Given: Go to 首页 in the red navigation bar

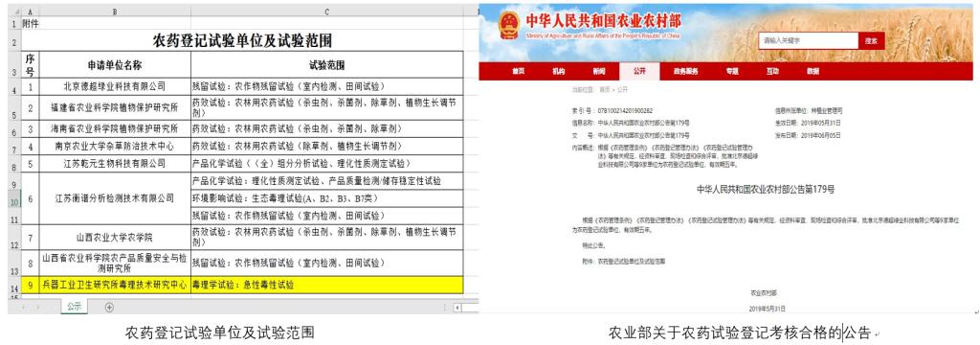Looking at the screenshot, I should [518, 71].
